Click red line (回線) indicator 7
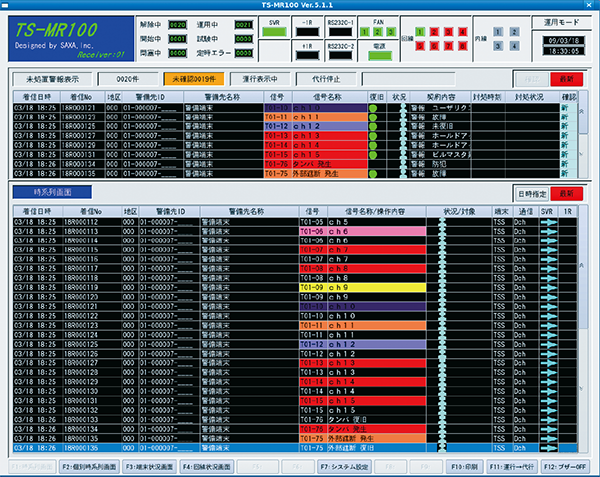The width and height of the screenshot is (600, 477). (448, 46)
